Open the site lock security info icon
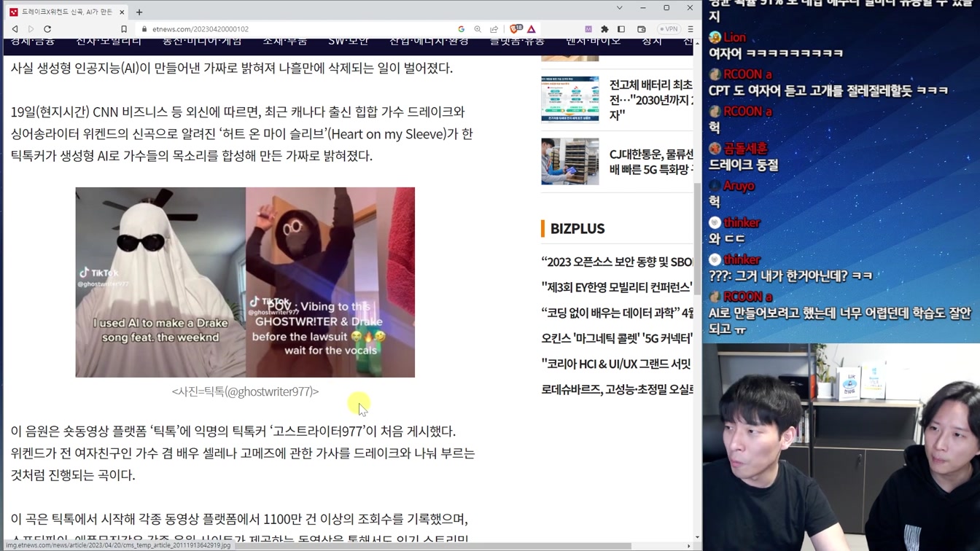 click(x=144, y=29)
